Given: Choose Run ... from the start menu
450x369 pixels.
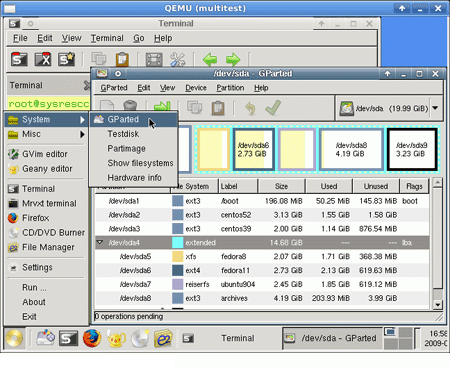Looking at the screenshot, I should pos(46,287).
